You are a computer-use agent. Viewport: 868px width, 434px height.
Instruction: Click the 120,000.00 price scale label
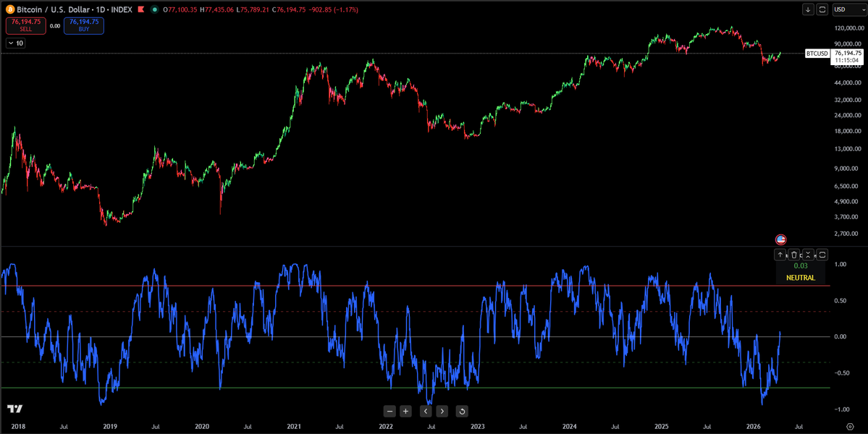[x=848, y=28]
